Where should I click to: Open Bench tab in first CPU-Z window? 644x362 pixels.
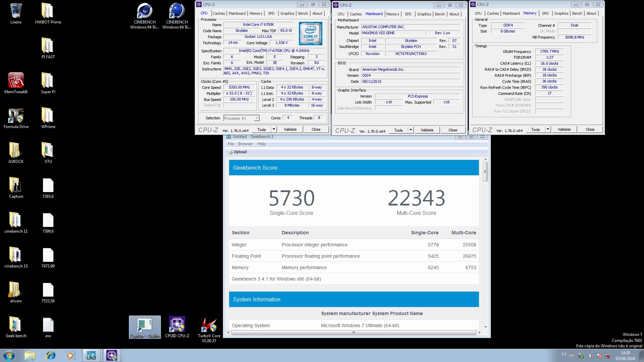coord(303,13)
